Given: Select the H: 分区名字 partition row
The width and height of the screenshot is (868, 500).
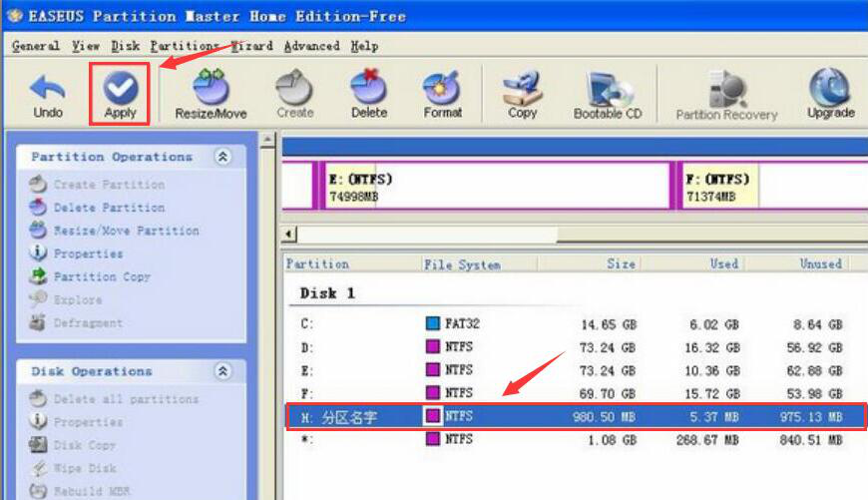Looking at the screenshot, I should pos(576,416).
